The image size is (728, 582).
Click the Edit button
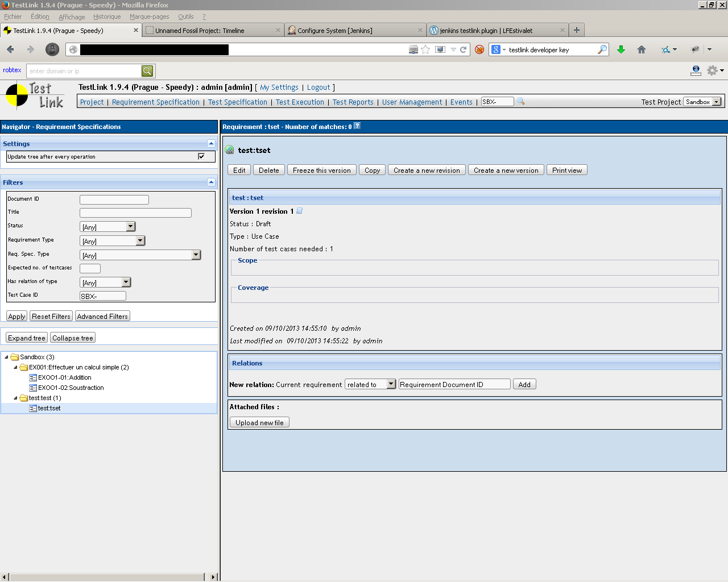pos(239,170)
